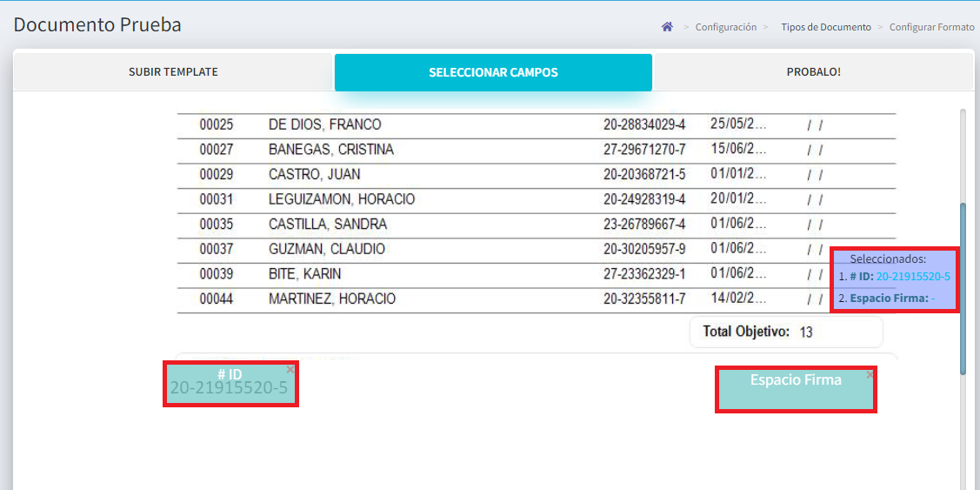The height and width of the screenshot is (490, 980).
Task: Open the Subir Template tab
Action: tap(173, 72)
